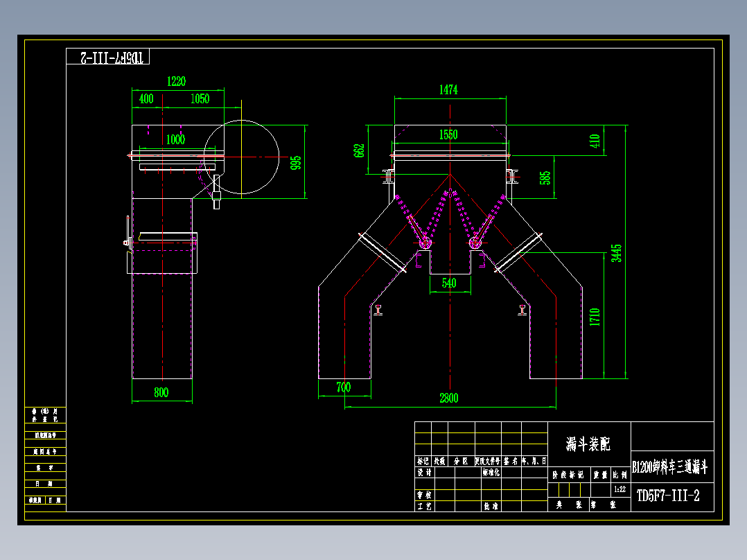Click the 1000 dimension inside left view
Image resolution: width=747 pixels, height=560 pixels.
click(175, 139)
